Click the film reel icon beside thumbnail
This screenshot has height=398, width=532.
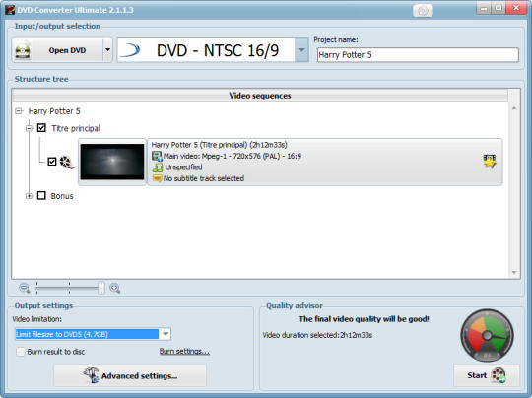(x=67, y=162)
